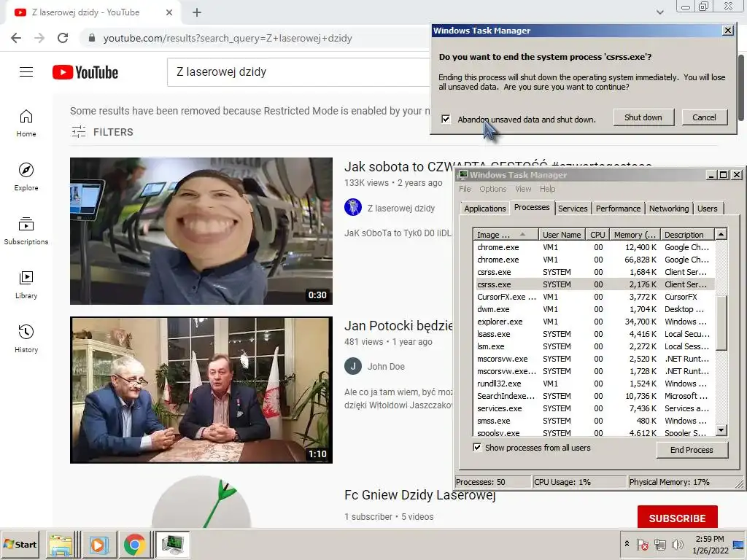Open Subscriptions in YouTube sidebar

[x=26, y=231]
